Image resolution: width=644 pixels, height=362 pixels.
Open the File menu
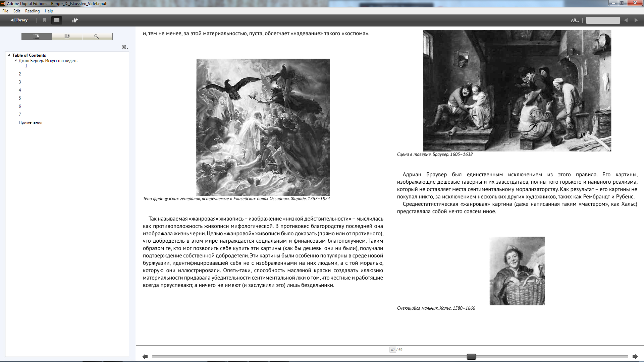pyautogui.click(x=5, y=11)
